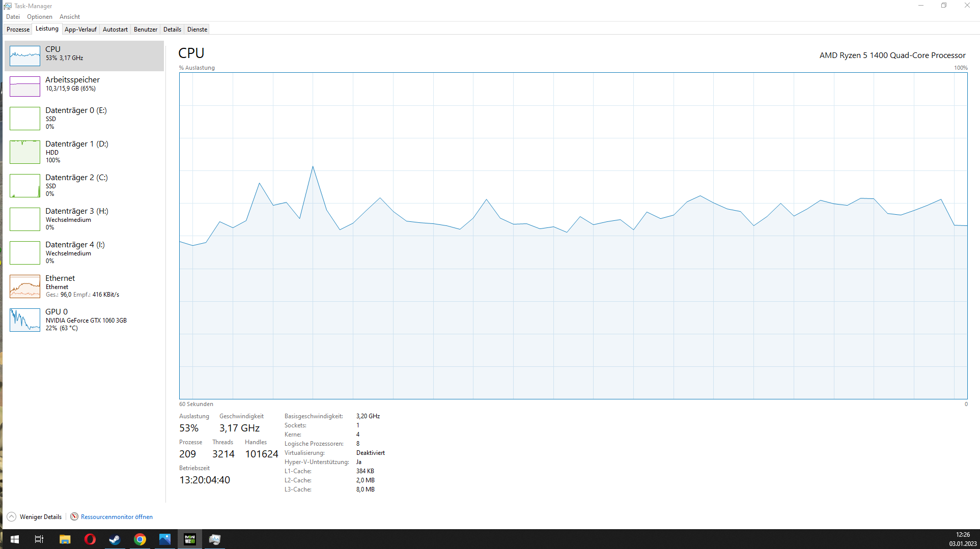Open the Optionen menu
Viewport: 980px width, 549px height.
coord(40,17)
